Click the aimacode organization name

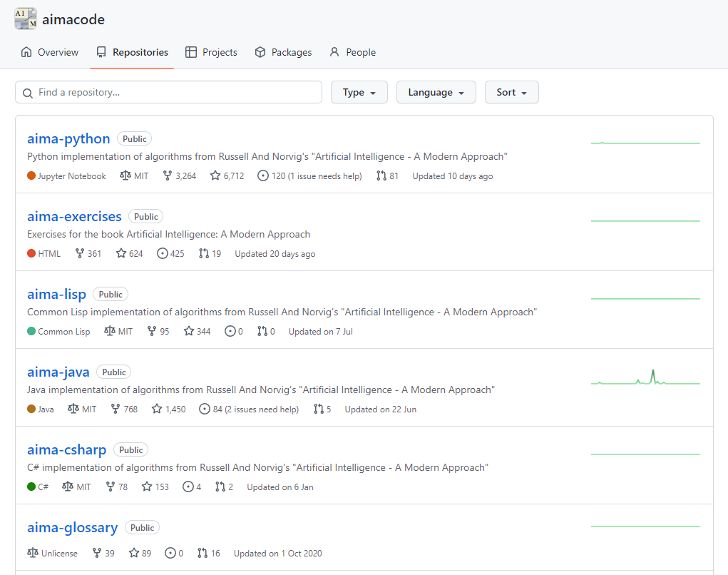73,19
